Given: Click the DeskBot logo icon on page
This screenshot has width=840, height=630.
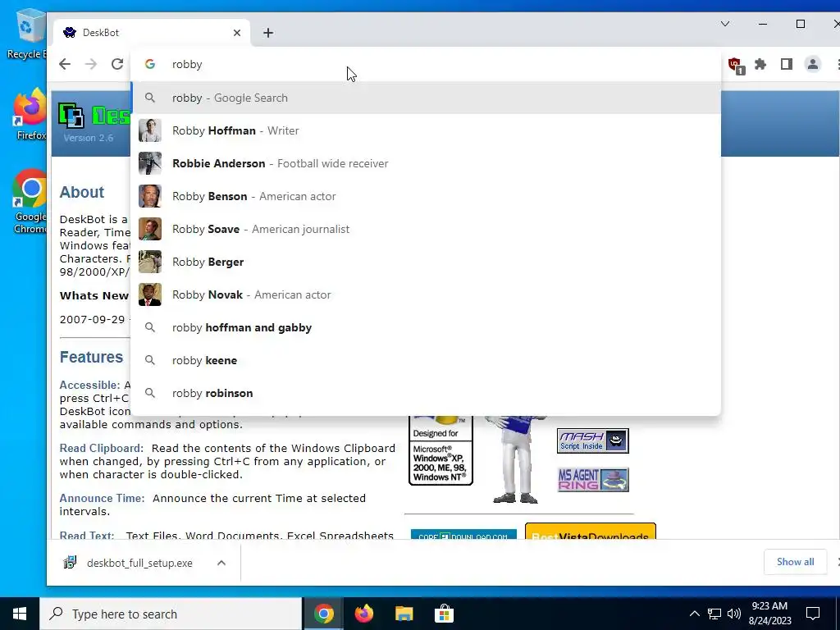Looking at the screenshot, I should 71,115.
